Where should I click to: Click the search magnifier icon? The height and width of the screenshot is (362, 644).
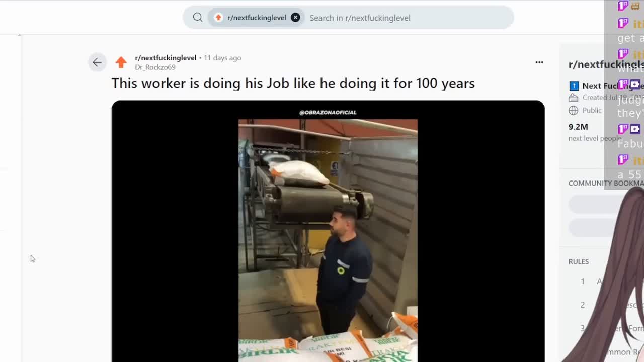point(198,18)
